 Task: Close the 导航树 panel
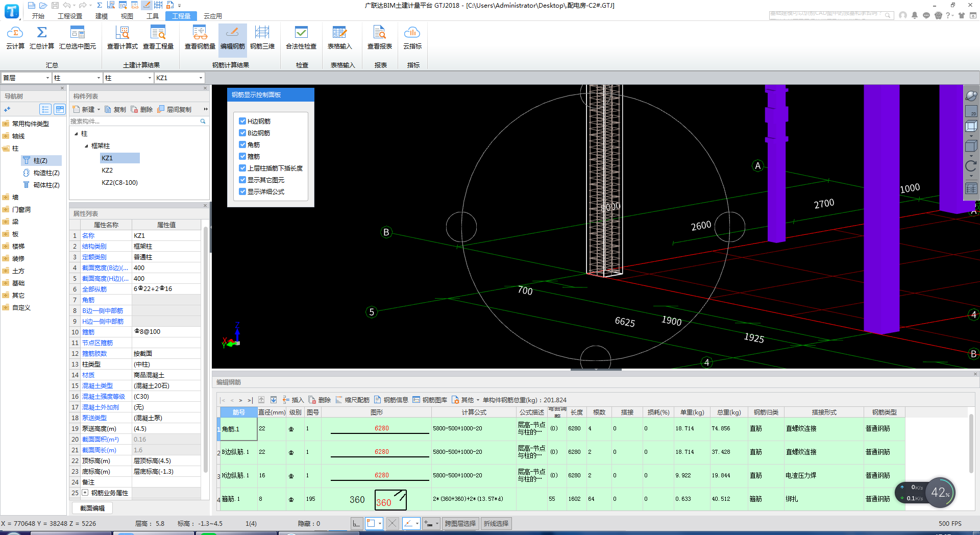click(62, 88)
